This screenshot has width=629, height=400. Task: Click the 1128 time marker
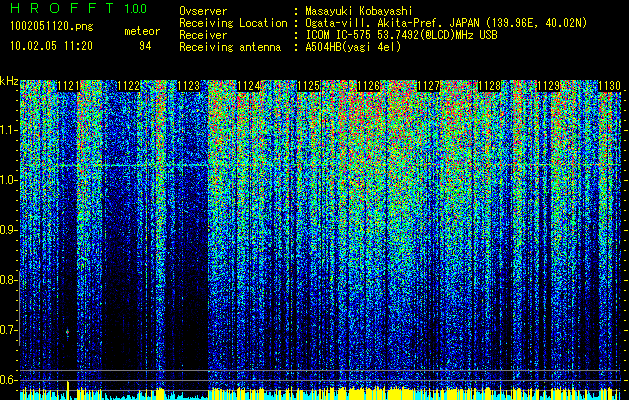click(x=489, y=86)
